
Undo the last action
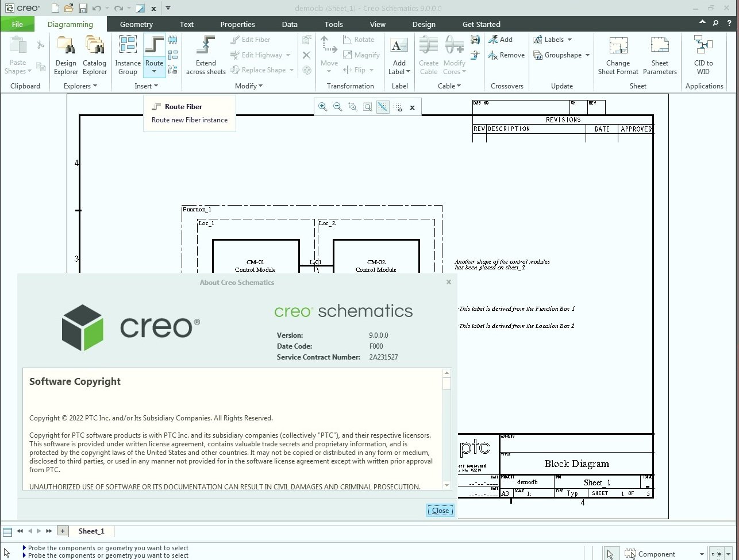[96, 8]
